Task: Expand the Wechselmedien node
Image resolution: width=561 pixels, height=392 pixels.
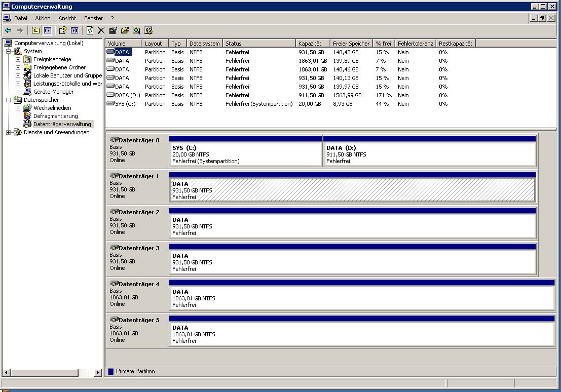Action: 18,108
